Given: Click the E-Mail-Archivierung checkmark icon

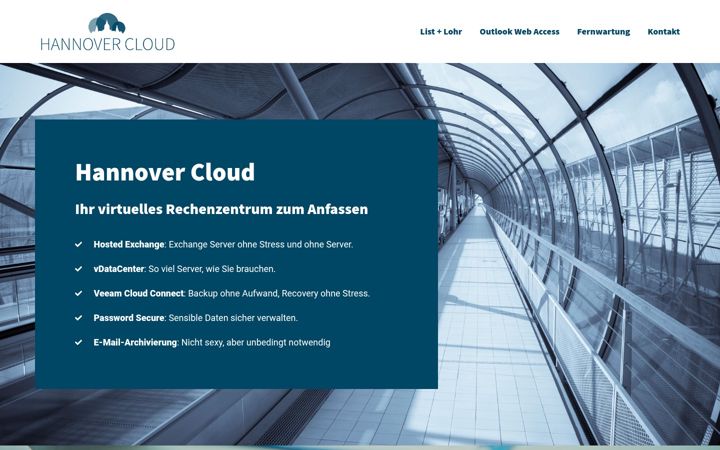Looking at the screenshot, I should [79, 342].
